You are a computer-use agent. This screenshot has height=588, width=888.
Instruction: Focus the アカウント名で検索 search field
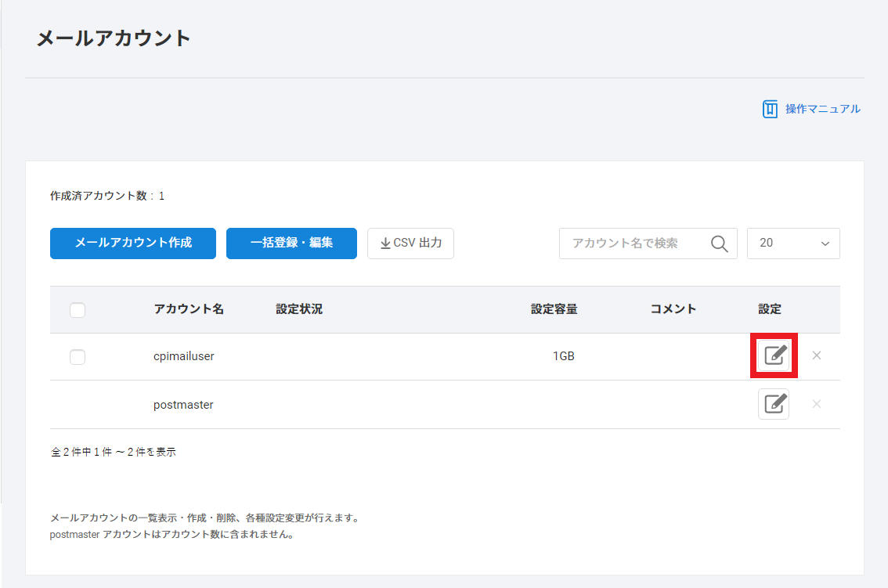634,243
